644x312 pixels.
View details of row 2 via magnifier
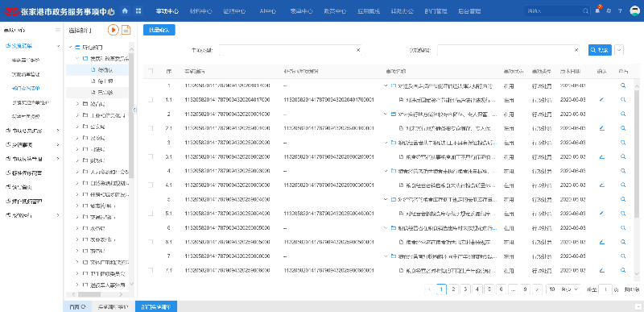pos(623,114)
